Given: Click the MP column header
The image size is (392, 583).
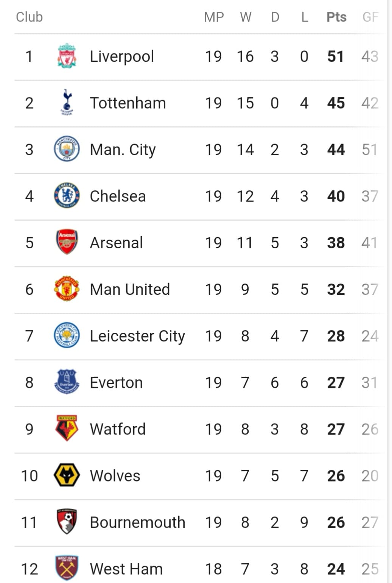Looking at the screenshot, I should (214, 17).
